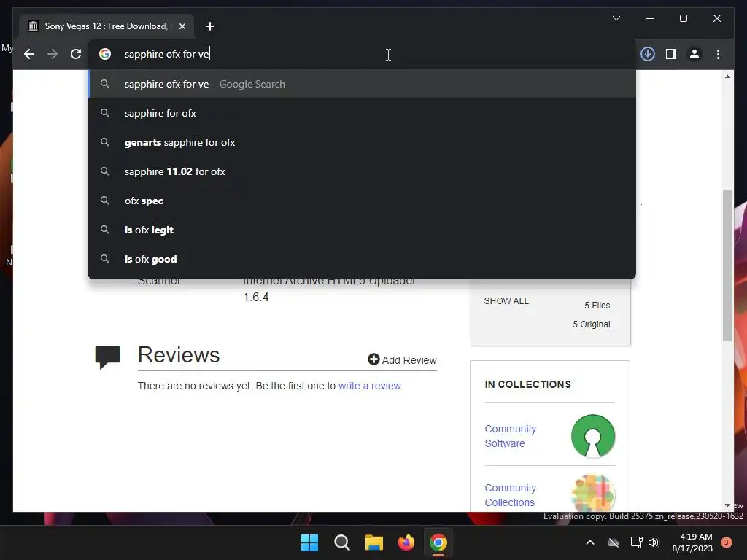The image size is (747, 560).
Task: Open the Community Software collection link
Action: pos(510,436)
